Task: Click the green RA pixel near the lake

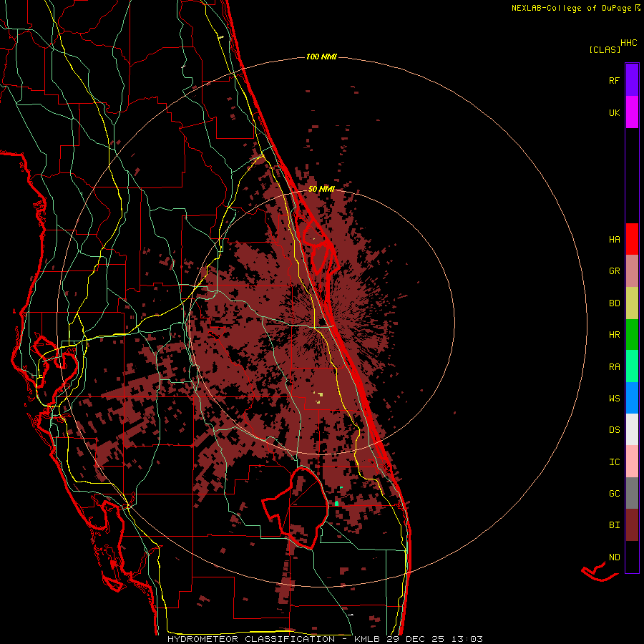Action: [337, 503]
